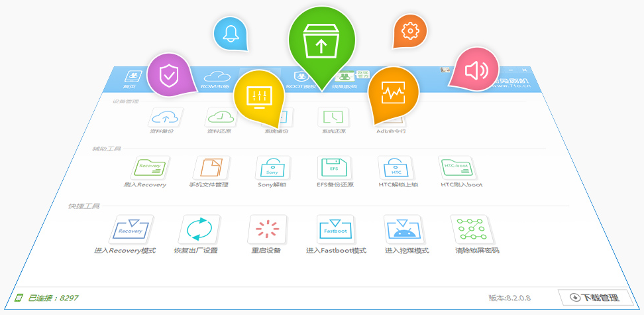Open 进入挖煤模式 Android icon
Screen dimensions: 644x315
pyautogui.click(x=403, y=229)
